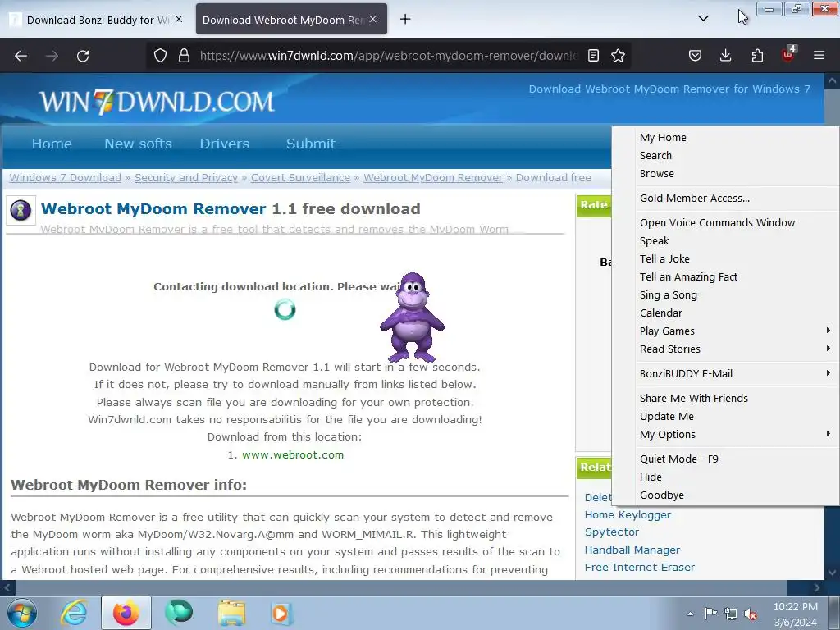Enable Quiet Mode - F9
This screenshot has height=630, width=840.
pyautogui.click(x=678, y=459)
